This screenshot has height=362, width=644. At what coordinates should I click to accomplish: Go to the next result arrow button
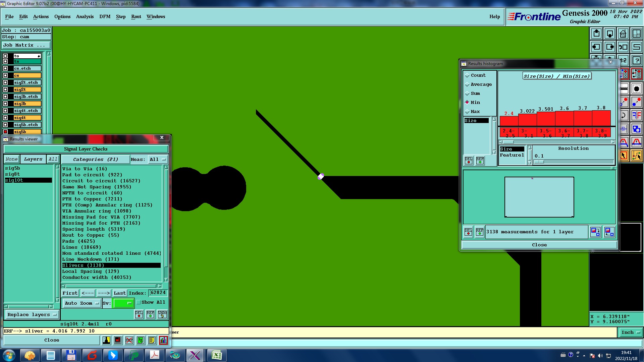click(x=104, y=293)
